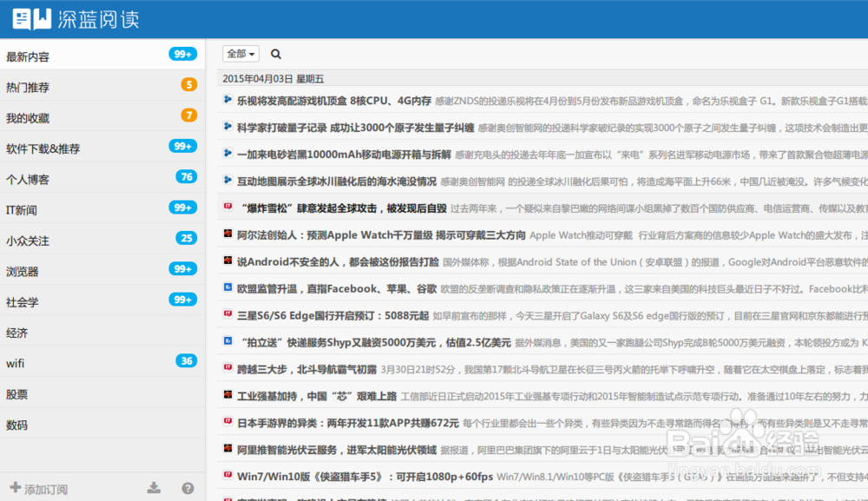
Task: Open article 三星S6/S6 Edge国行开启预订
Action: 332,315
